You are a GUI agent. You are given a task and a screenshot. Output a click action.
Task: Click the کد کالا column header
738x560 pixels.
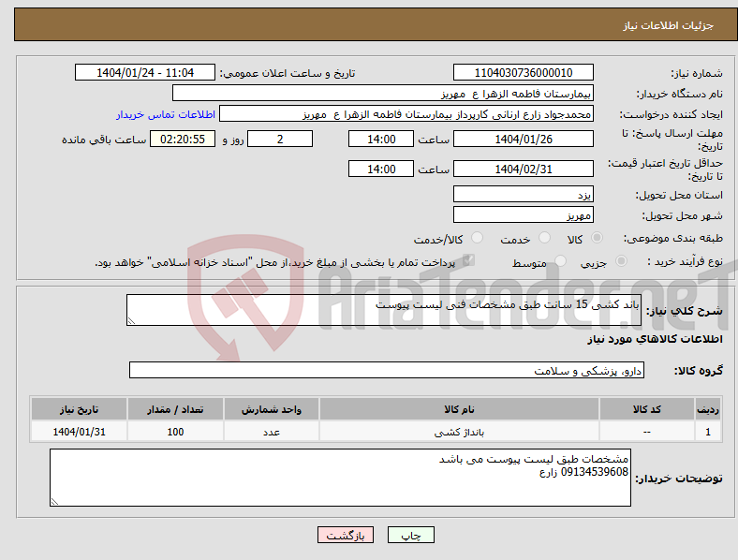(647, 409)
